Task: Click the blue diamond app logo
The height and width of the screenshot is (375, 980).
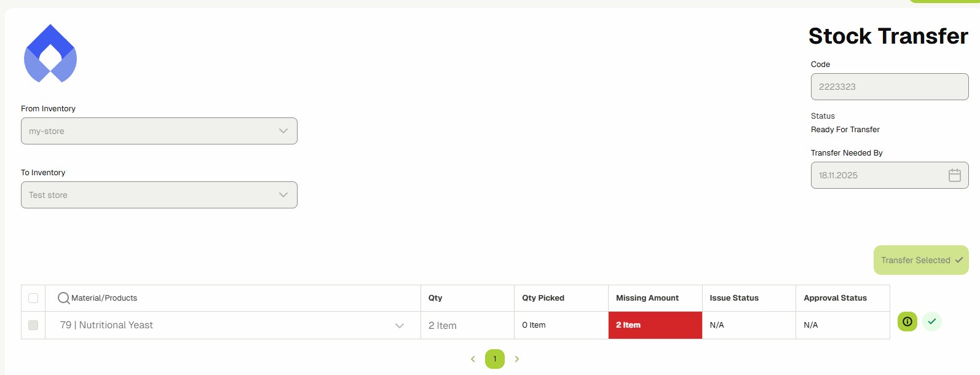Action: pyautogui.click(x=50, y=54)
